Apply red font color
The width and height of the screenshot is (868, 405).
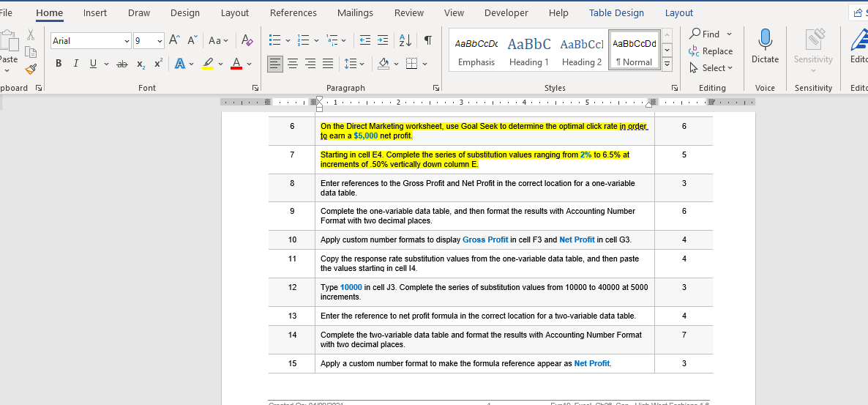coord(236,64)
